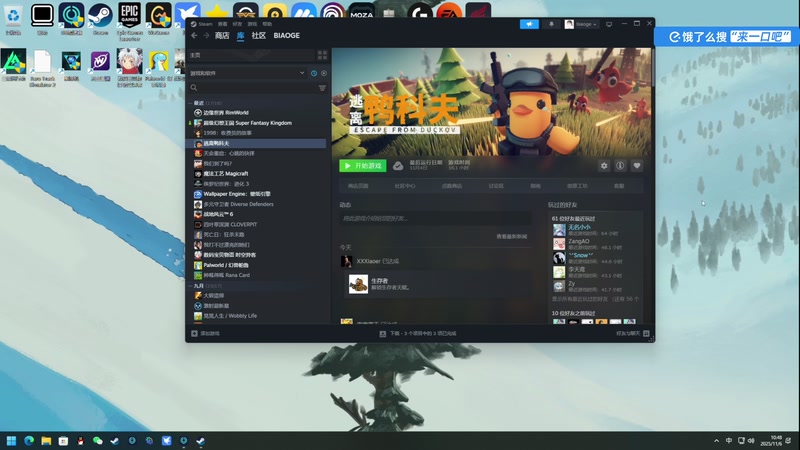Image resolution: width=800 pixels, height=450 pixels.
Task: Open XXXiaoer's avatar in activity feed
Action: click(x=346, y=261)
